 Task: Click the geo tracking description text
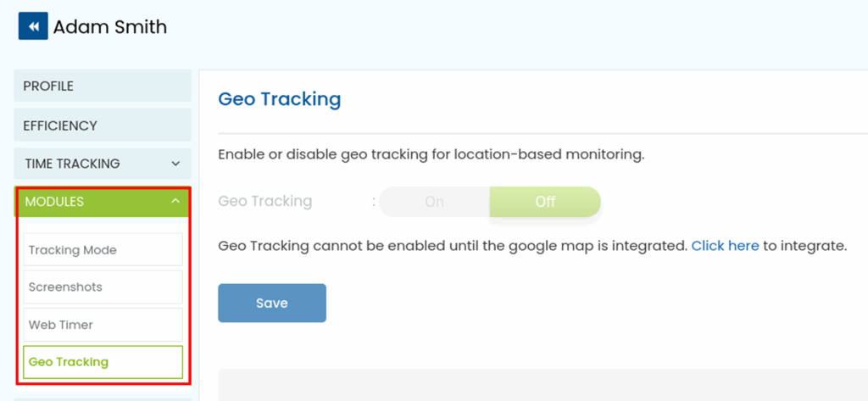point(431,155)
